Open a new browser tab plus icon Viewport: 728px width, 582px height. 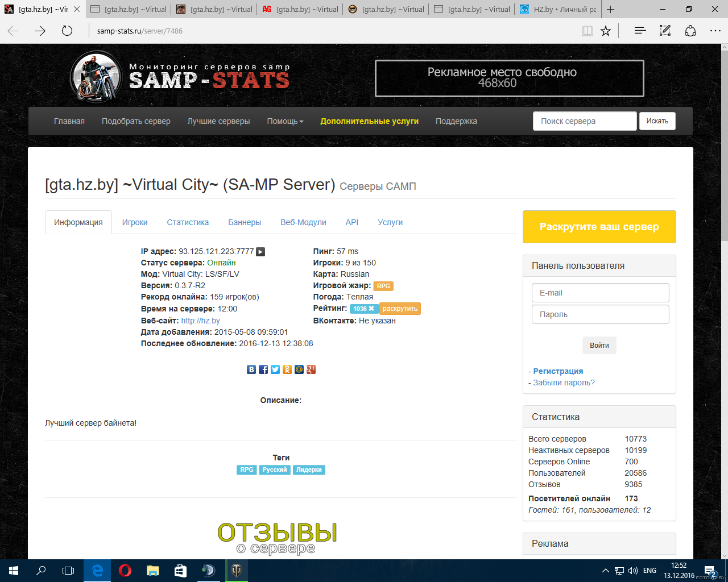pos(610,9)
